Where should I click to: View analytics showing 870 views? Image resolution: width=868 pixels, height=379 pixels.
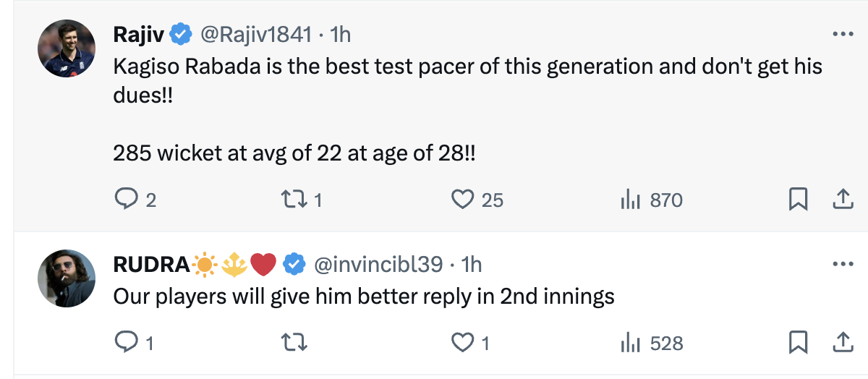point(631,200)
